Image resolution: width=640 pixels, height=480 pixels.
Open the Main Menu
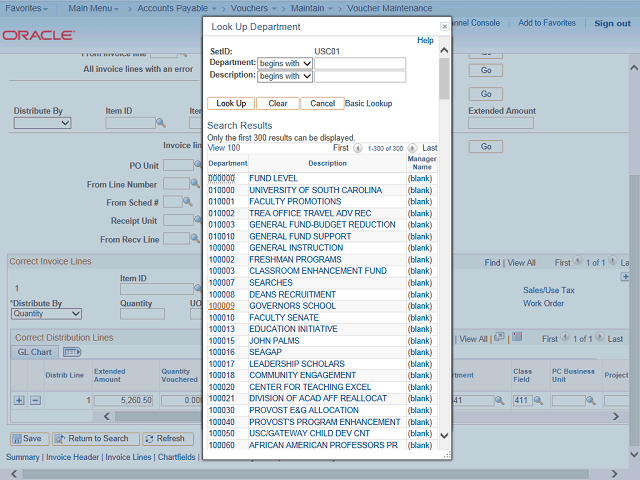click(93, 8)
